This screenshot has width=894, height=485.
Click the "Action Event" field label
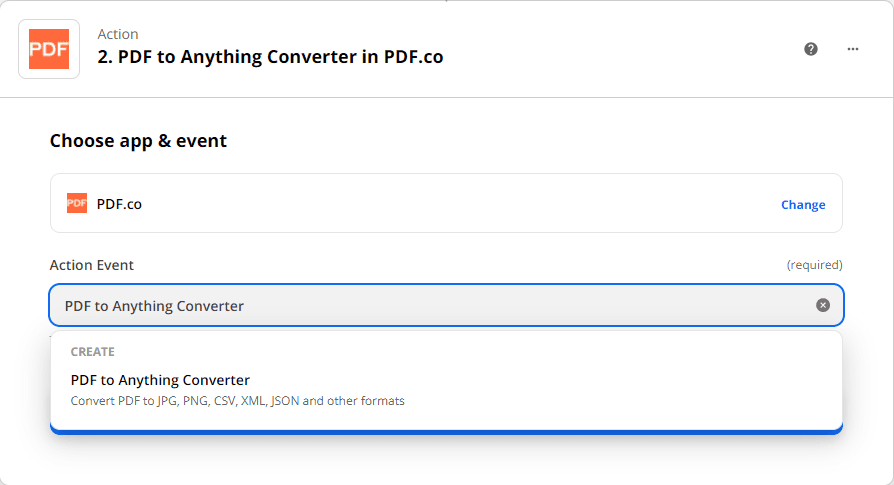[x=92, y=265]
